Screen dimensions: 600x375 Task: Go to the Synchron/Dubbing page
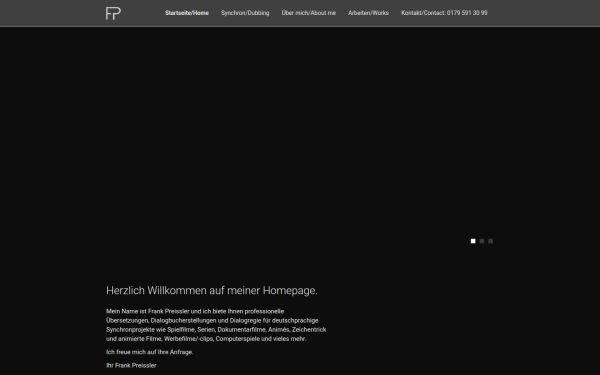coord(245,13)
